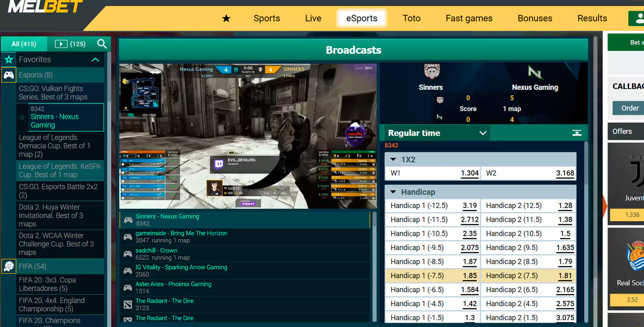Click the MELBET logo
This screenshot has width=644, height=327.
point(45,7)
